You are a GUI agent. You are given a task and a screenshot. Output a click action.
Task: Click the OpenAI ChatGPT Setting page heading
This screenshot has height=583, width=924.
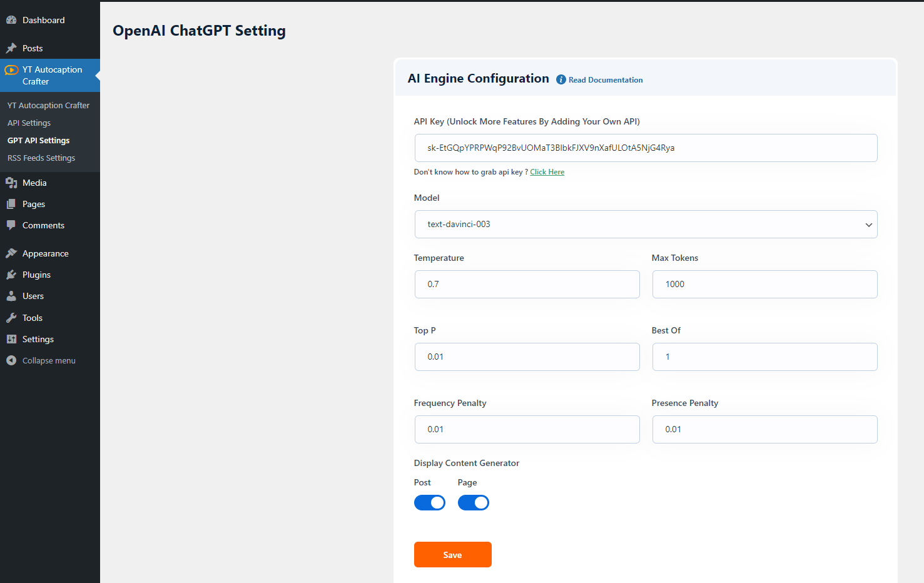coord(199,31)
